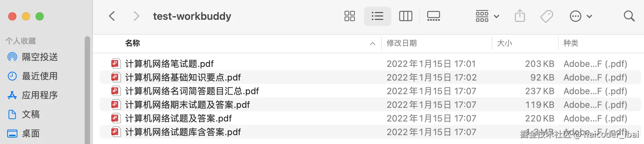Click the Share icon in toolbar
Image resolution: width=644 pixels, height=144 pixels.
point(520,16)
